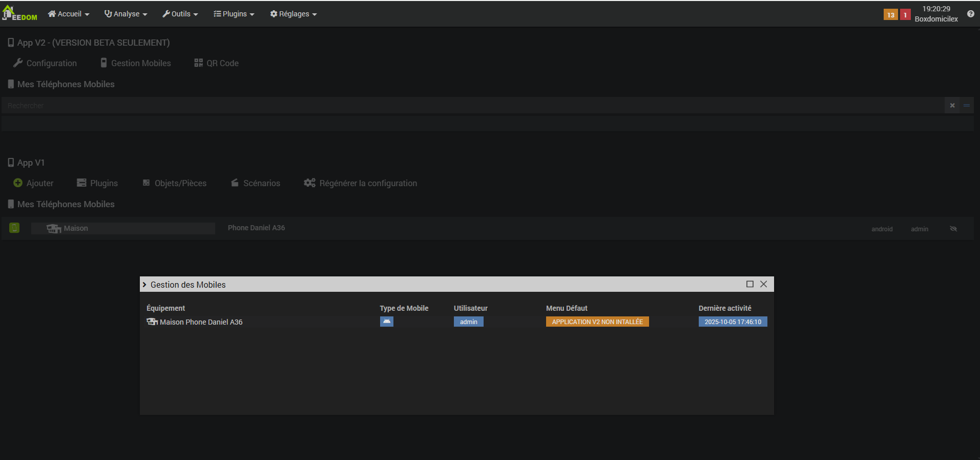Click Ajouter to add a mobile
This screenshot has width=980, height=460.
33,183
